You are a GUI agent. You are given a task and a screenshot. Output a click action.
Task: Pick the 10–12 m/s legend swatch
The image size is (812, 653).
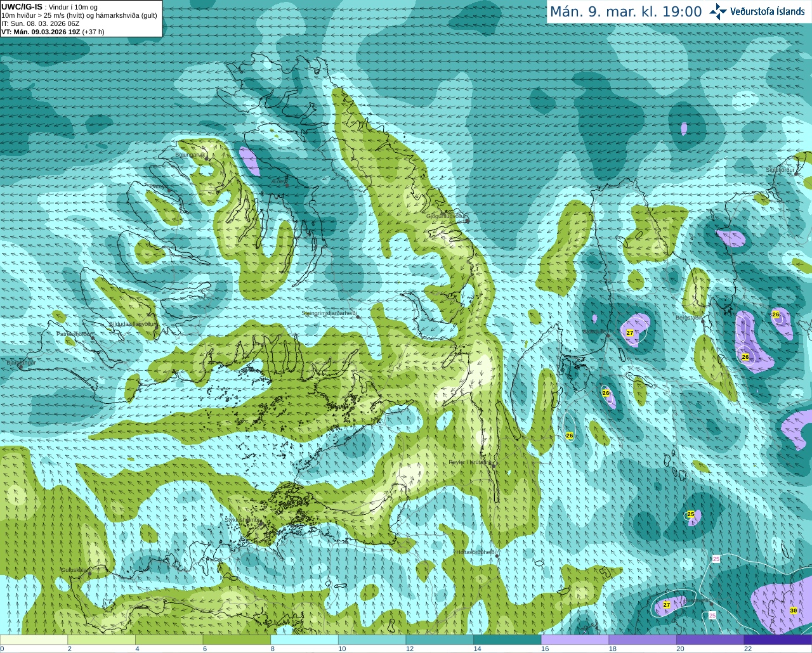point(372,640)
